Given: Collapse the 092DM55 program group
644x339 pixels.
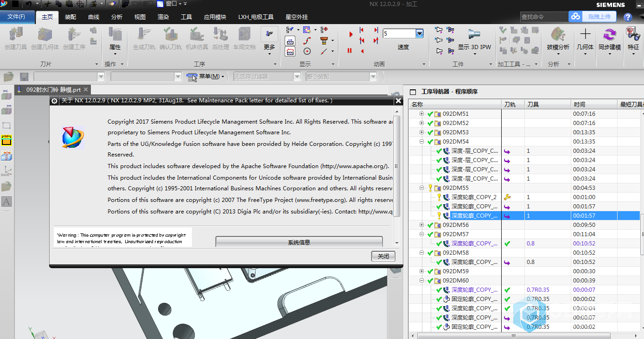Looking at the screenshot, I should (421, 188).
